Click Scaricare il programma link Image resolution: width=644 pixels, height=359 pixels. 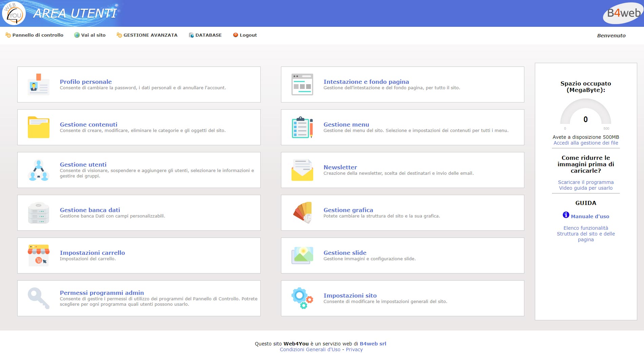(586, 182)
